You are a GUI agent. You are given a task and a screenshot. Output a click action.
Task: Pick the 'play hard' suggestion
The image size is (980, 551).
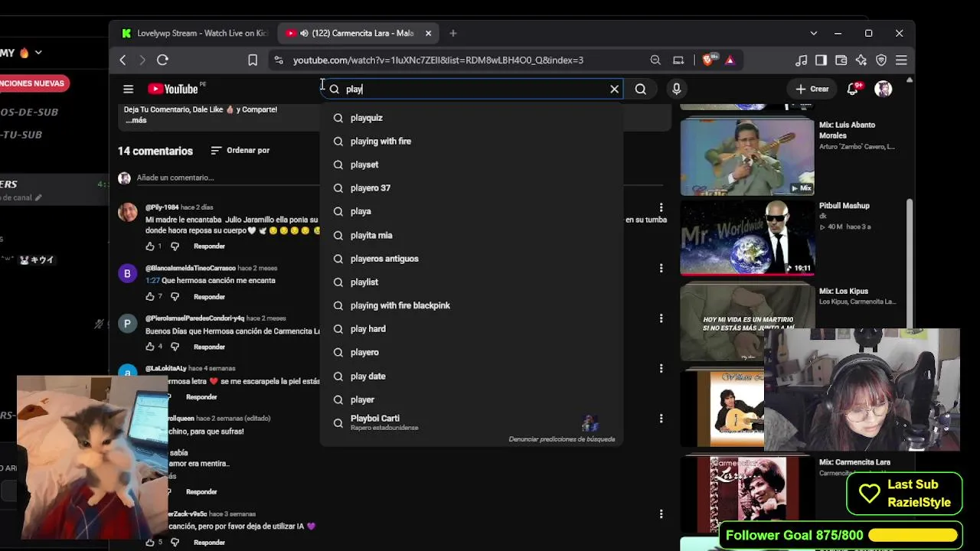pos(472,329)
